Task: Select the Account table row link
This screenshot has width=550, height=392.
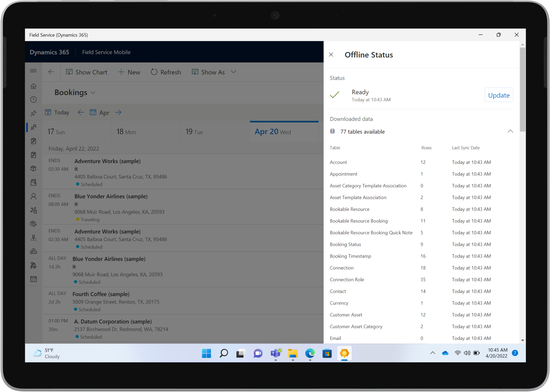Action: pos(338,162)
